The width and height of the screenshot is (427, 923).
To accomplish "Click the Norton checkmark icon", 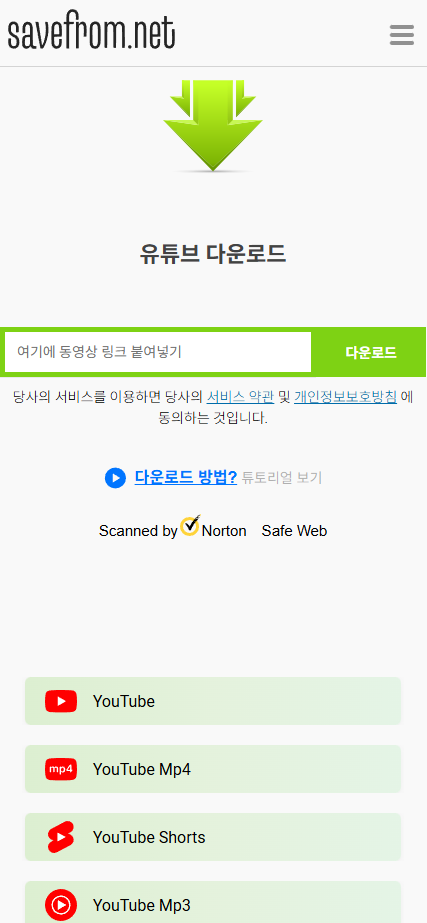I will click(190, 525).
